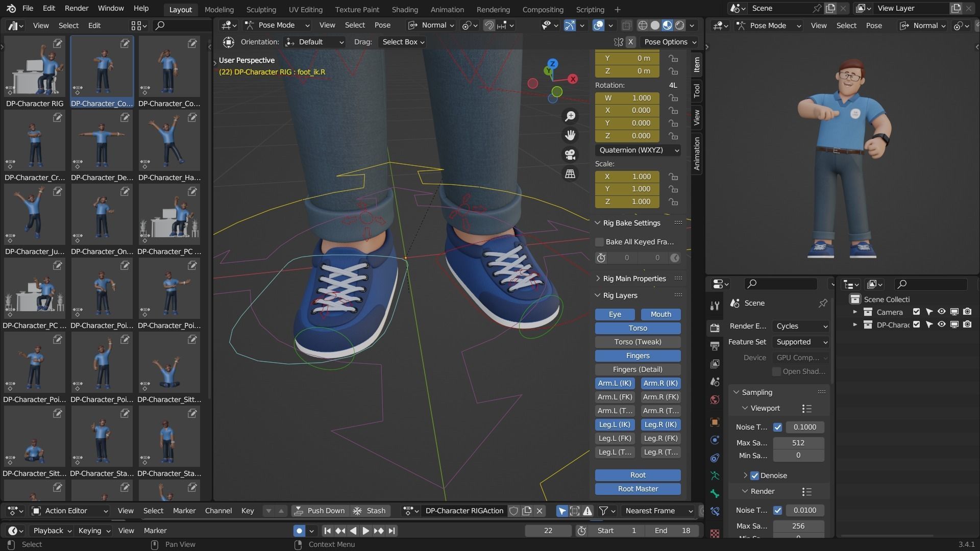Toggle camera view icon in viewport

(x=570, y=155)
